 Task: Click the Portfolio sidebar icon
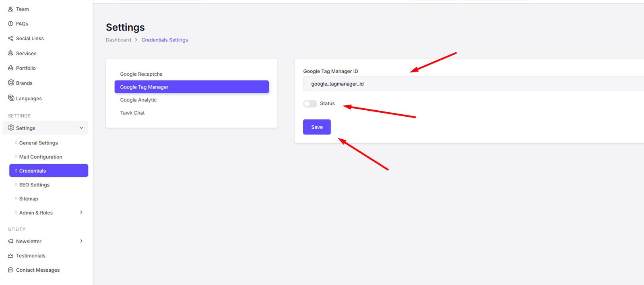(11, 68)
